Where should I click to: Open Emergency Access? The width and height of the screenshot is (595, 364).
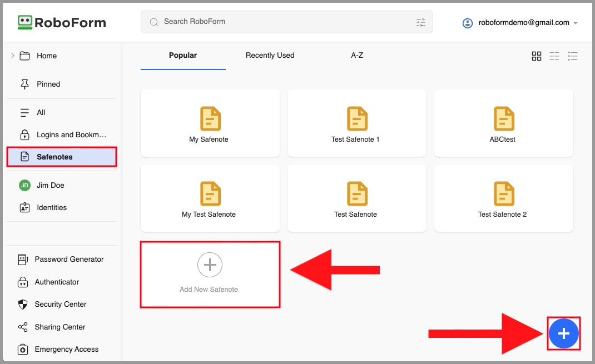coord(66,350)
